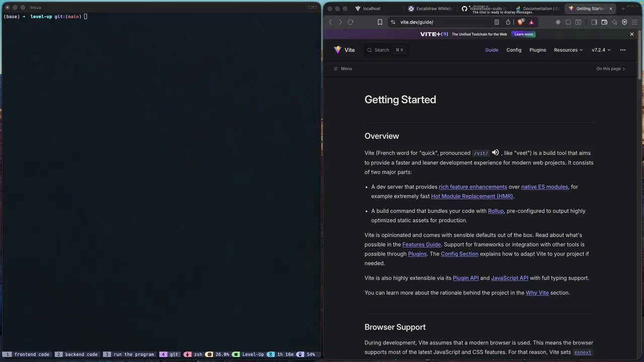The height and width of the screenshot is (362, 644).
Task: Select tmux window 2 backend code
Action: (x=76, y=354)
